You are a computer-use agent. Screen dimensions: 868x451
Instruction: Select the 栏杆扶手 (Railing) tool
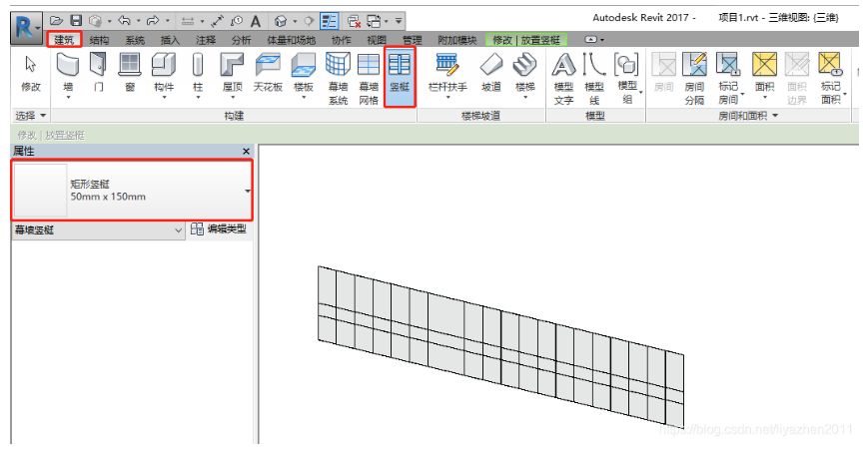coord(447,75)
